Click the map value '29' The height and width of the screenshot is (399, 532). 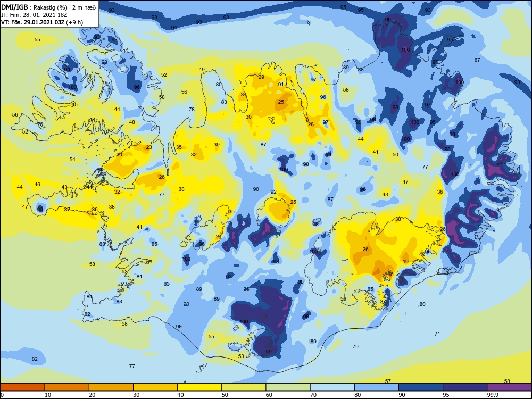(261, 77)
